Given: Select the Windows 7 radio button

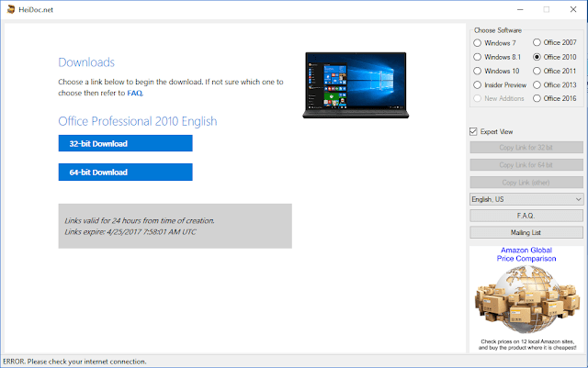Looking at the screenshot, I should [x=477, y=43].
